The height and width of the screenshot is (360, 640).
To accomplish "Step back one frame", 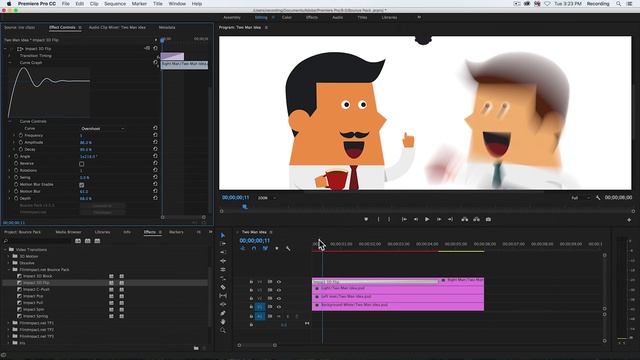I will 416,219.
